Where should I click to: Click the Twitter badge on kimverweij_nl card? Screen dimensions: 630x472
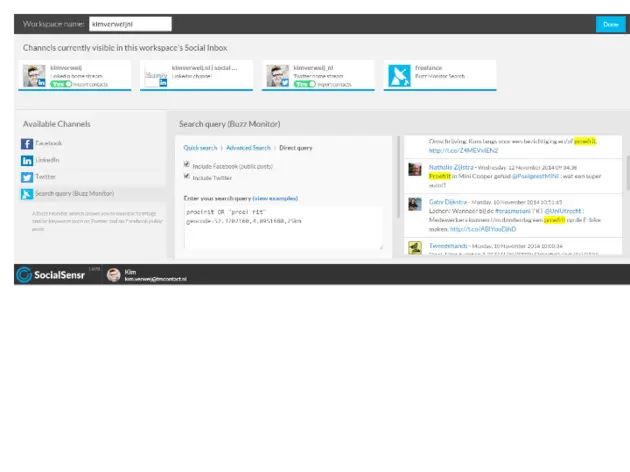coord(285,83)
